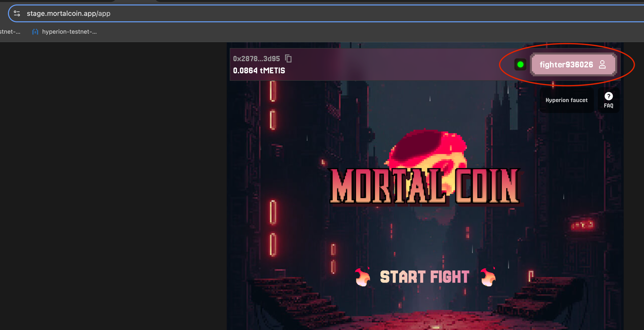
Task: Open the hyperion-testnet bookmark
Action: coord(64,32)
